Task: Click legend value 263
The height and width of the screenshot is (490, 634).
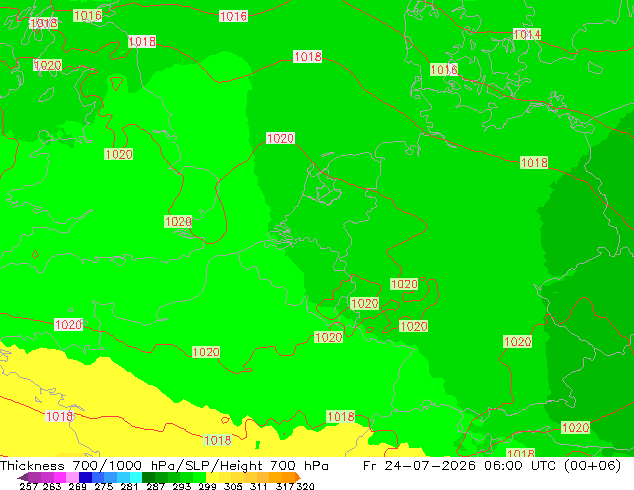Action: [52, 486]
